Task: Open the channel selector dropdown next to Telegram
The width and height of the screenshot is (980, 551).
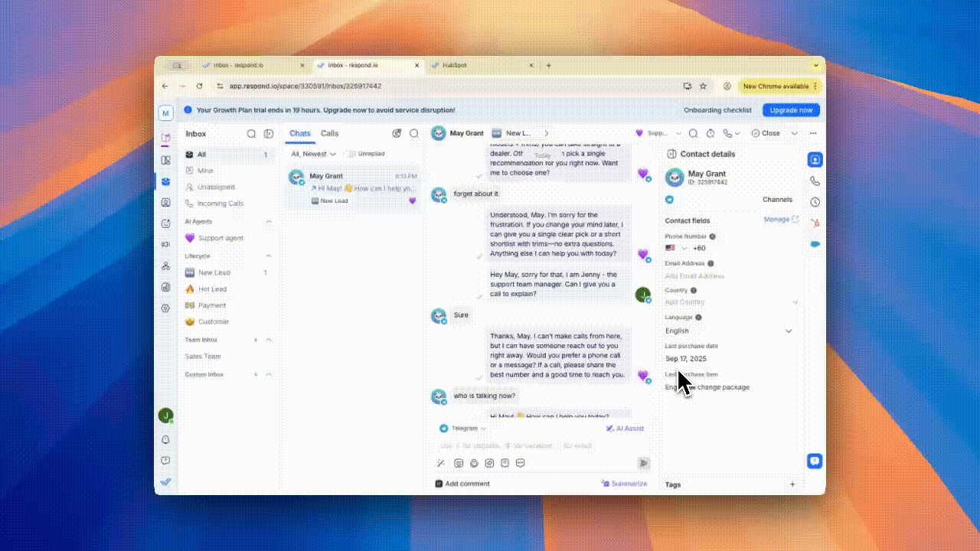Action: (x=483, y=429)
